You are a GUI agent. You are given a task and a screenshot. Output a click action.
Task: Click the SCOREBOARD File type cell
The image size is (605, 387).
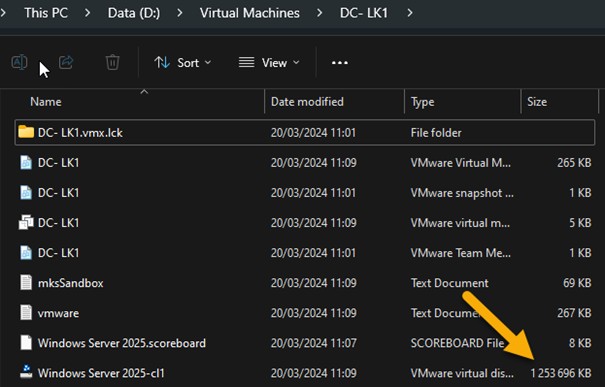457,343
